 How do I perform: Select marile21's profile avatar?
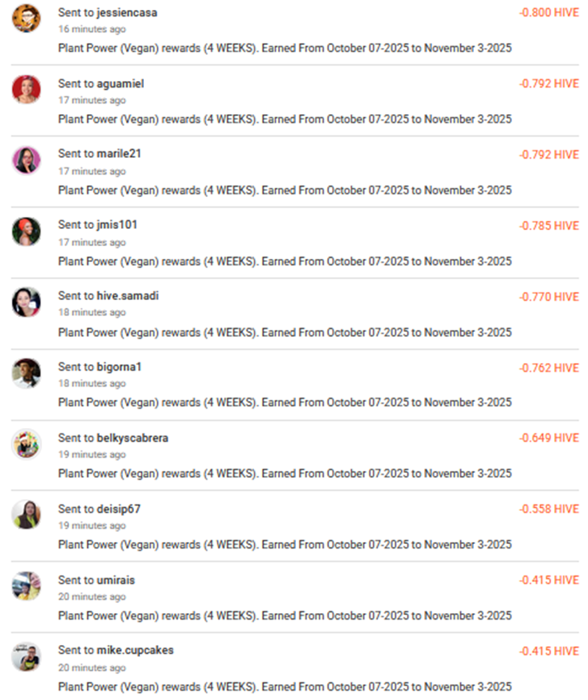pos(27,160)
